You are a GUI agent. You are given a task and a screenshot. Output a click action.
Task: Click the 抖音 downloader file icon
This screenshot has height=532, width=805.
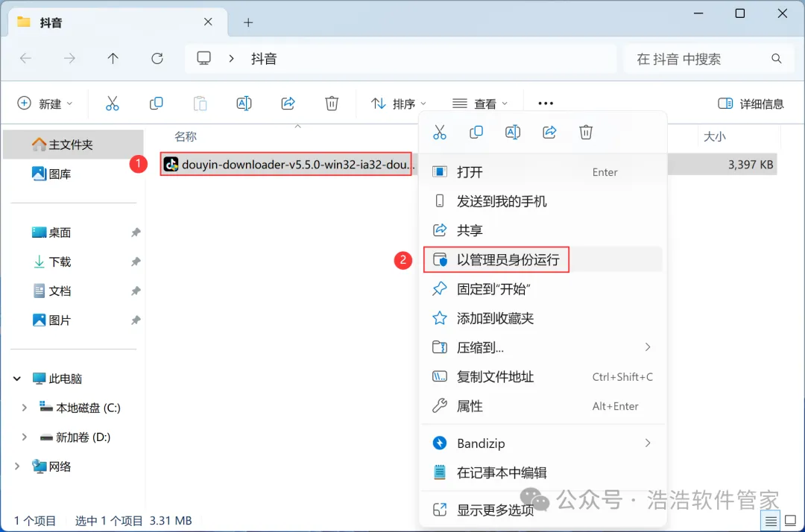pos(171,164)
